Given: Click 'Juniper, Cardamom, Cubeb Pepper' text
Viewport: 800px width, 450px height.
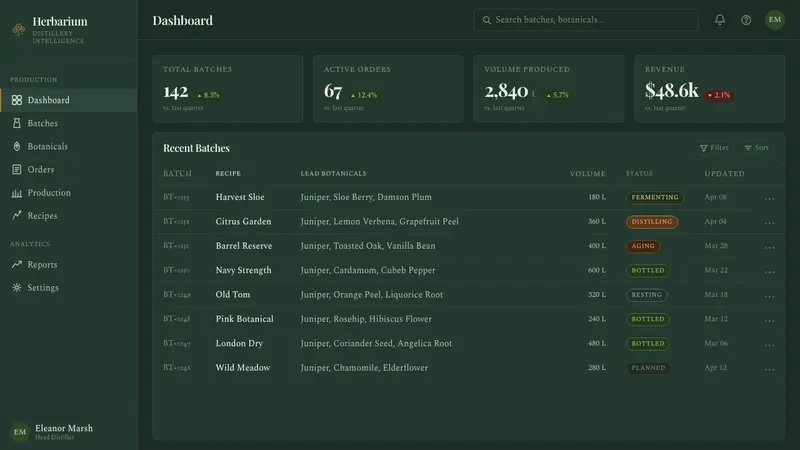Looking at the screenshot, I should pyautogui.click(x=368, y=270).
